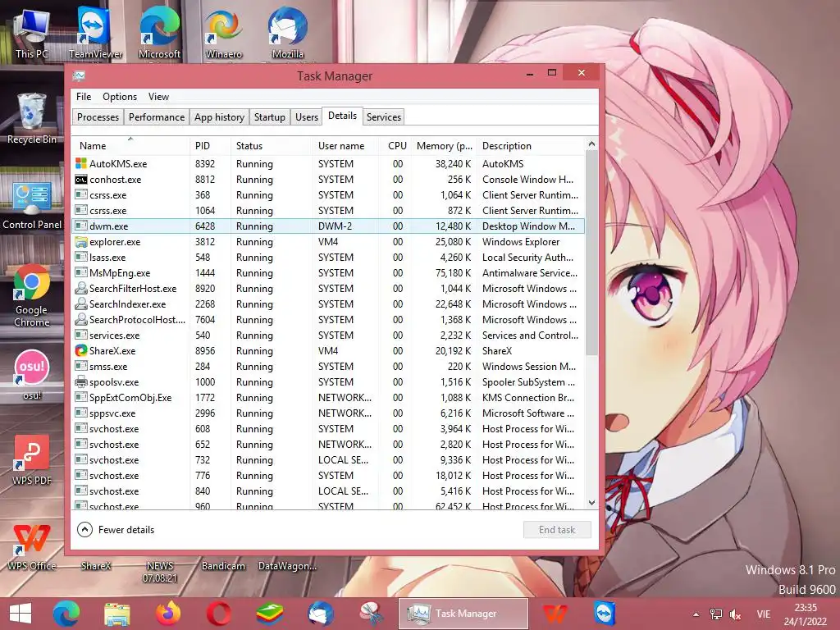Launch Opera from the taskbar
840x630 pixels.
click(x=218, y=614)
